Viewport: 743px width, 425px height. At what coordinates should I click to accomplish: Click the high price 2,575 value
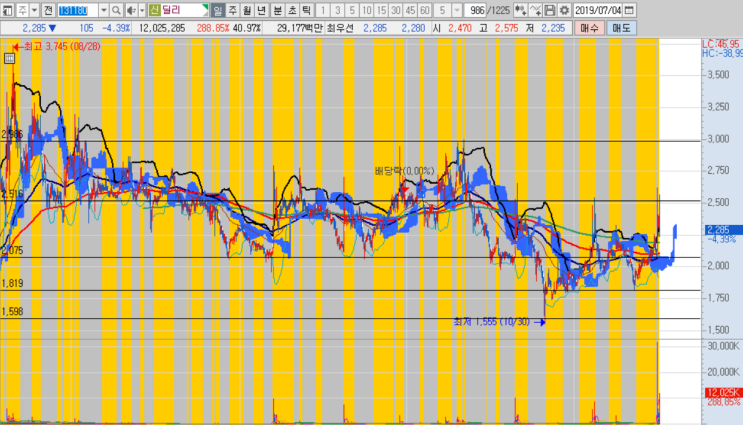tap(506, 28)
